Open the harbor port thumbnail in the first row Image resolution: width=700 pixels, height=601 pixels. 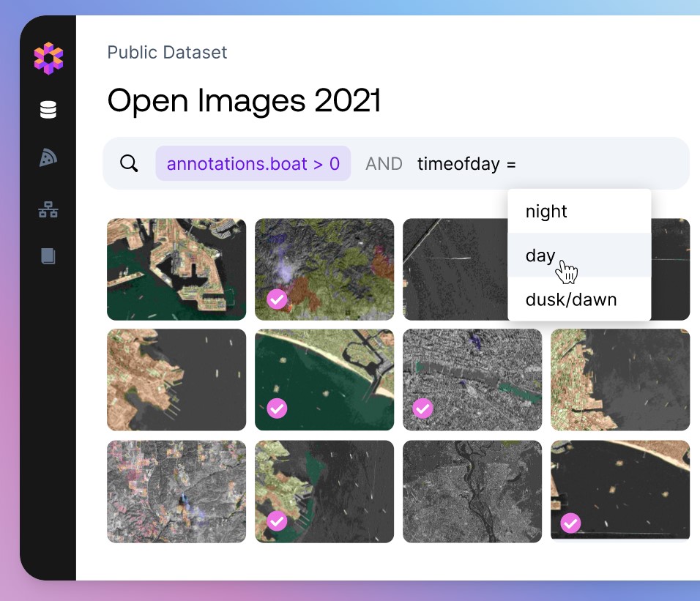(x=176, y=269)
